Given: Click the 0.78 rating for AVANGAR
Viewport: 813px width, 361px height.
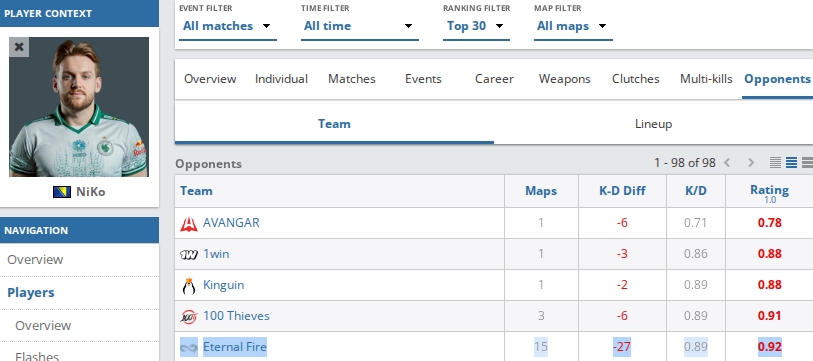Looking at the screenshot, I should (769, 223).
